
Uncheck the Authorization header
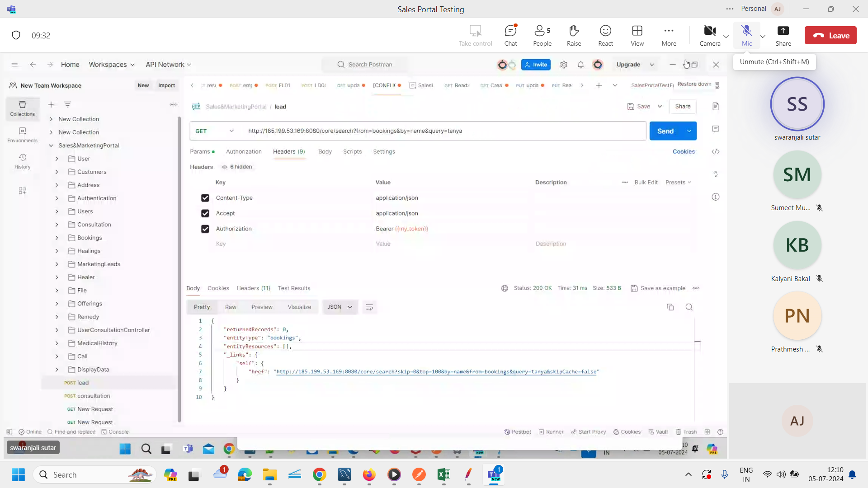[x=205, y=229]
